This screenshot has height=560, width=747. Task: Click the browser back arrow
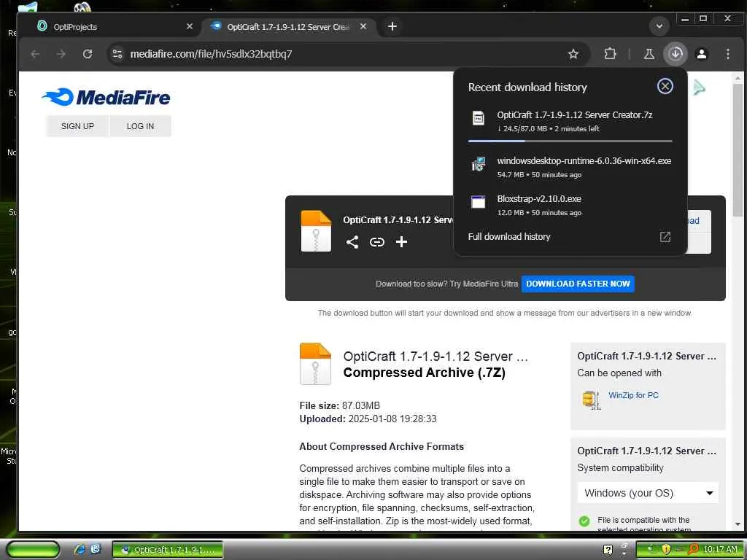click(35, 54)
